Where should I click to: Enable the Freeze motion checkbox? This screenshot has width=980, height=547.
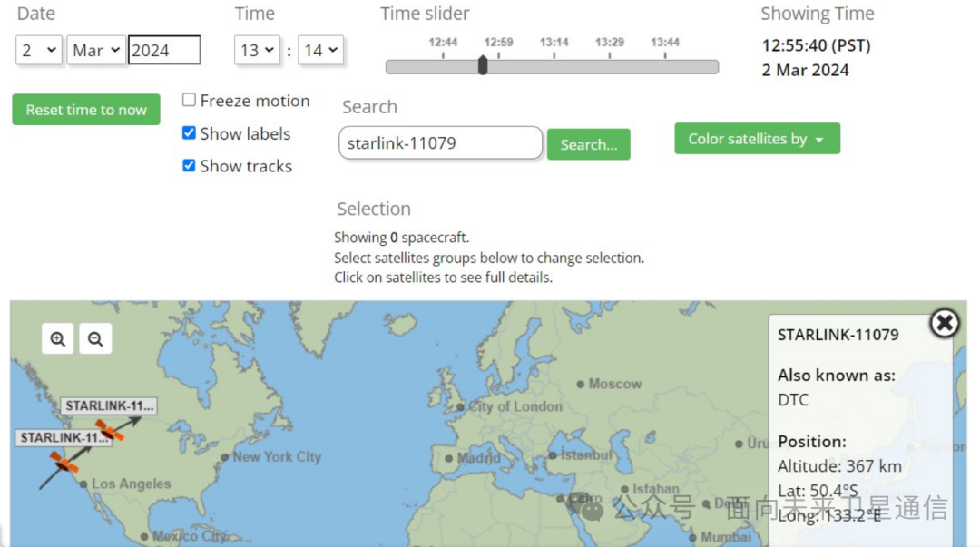coord(189,100)
